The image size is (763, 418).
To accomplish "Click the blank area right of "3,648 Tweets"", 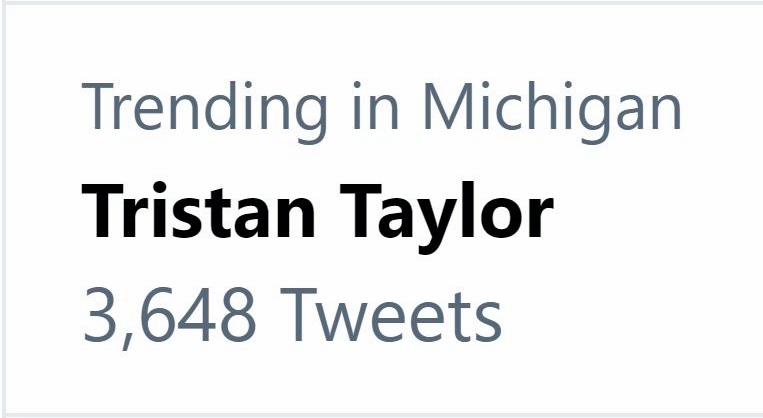I will pos(620,316).
